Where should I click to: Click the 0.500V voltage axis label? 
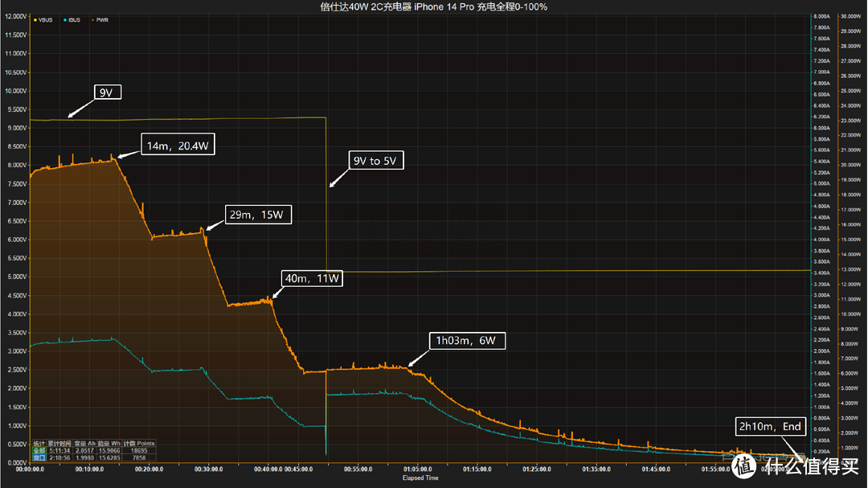click(17, 445)
